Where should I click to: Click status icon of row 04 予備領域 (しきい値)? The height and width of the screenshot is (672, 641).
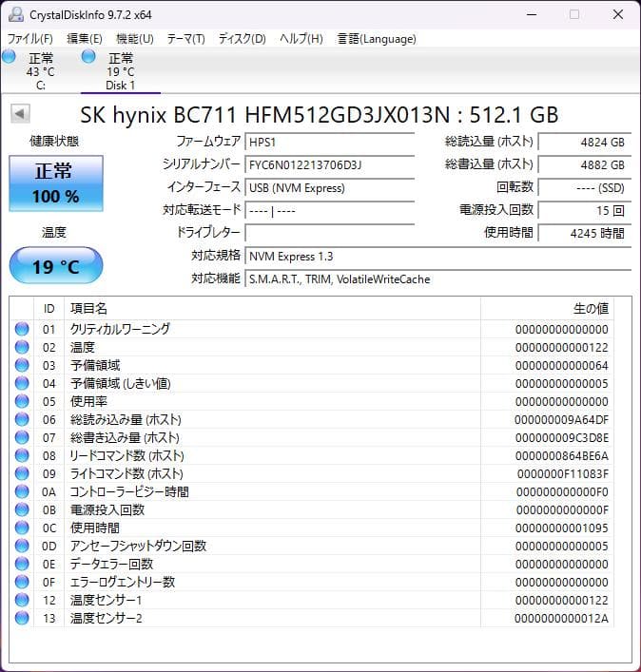pyautogui.click(x=22, y=383)
